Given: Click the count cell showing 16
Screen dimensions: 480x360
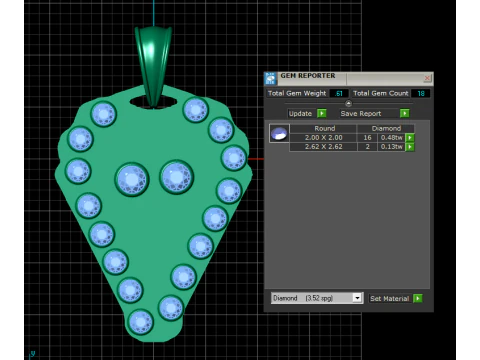Looking at the screenshot, I should [x=367, y=138].
